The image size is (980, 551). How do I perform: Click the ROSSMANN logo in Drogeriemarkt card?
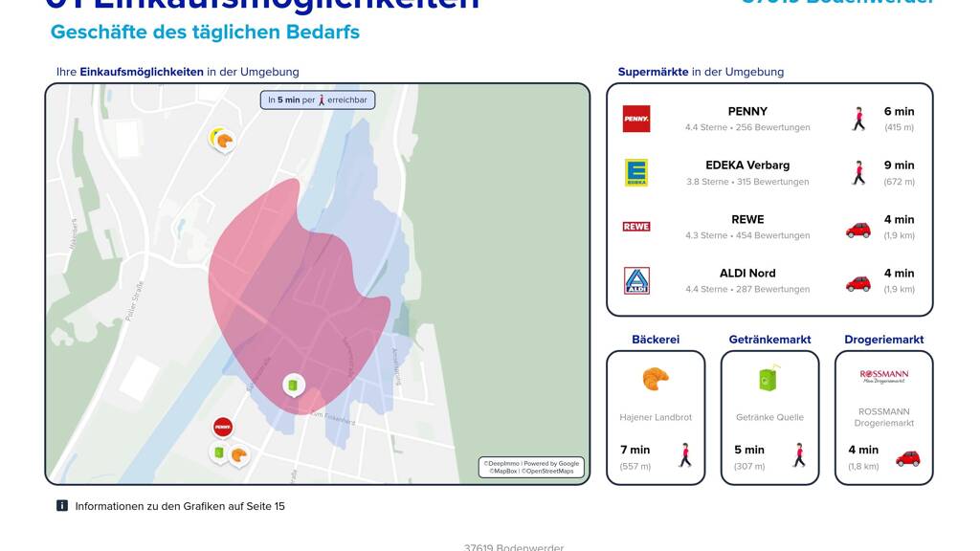[x=883, y=376]
